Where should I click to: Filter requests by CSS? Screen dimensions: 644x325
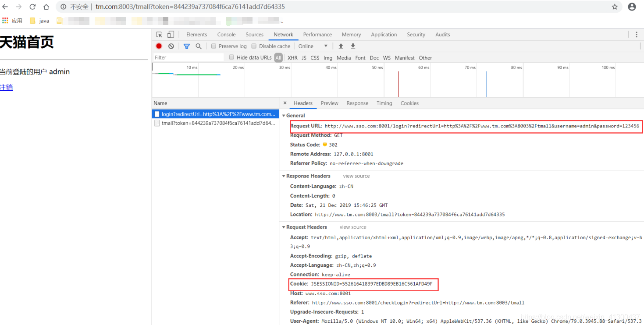[x=315, y=58]
